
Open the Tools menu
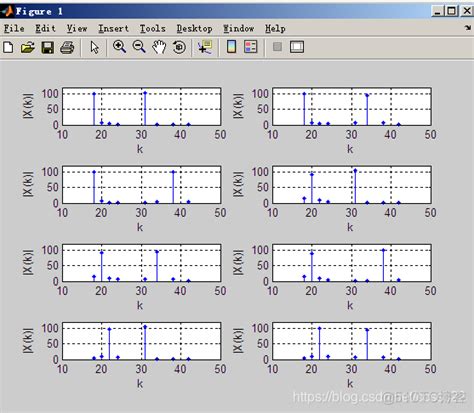point(152,29)
